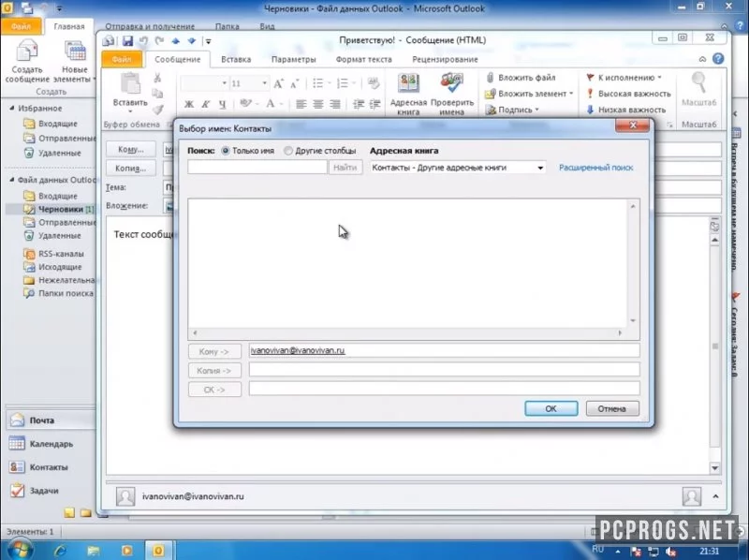Click the center alignment icon
This screenshot has width=749, height=560.
pyautogui.click(x=318, y=104)
